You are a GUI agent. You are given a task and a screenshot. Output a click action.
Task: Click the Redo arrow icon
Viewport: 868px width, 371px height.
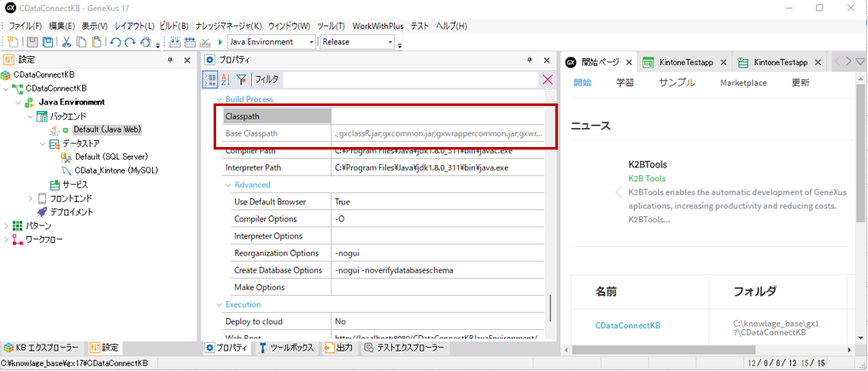(x=130, y=42)
